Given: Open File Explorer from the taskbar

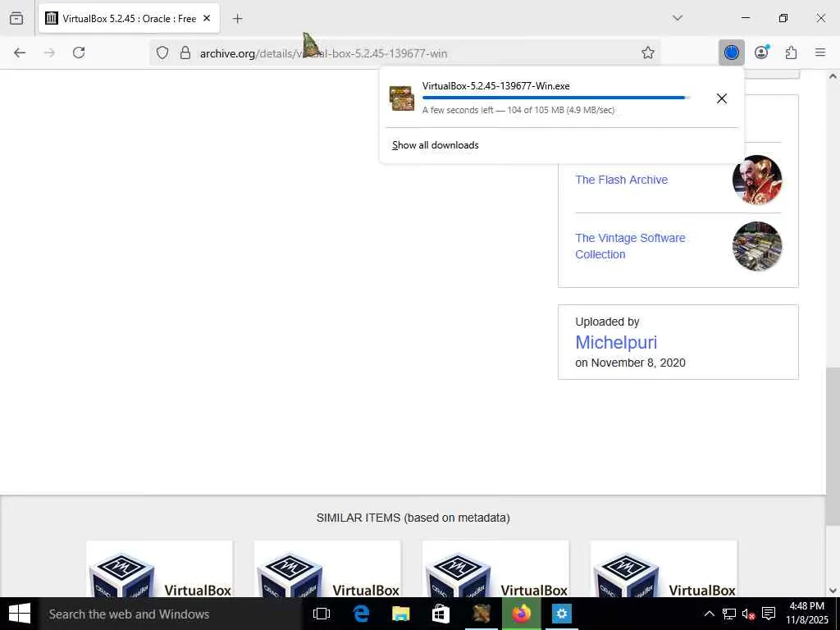Looking at the screenshot, I should 400,614.
